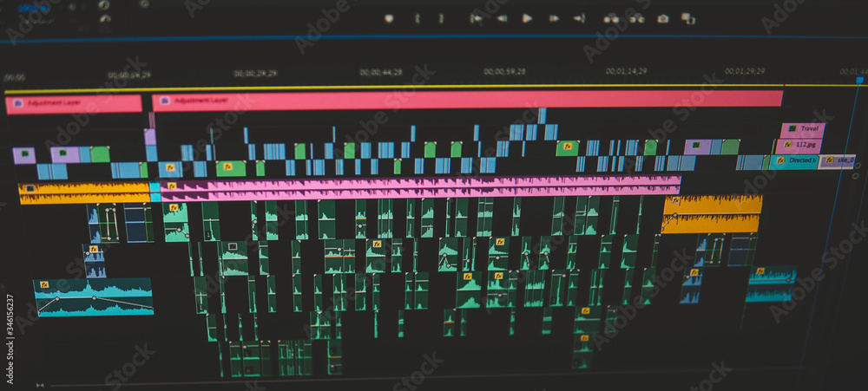
Task: Click the fx badge on the wide cyan audio clip
Action: coord(44,285)
